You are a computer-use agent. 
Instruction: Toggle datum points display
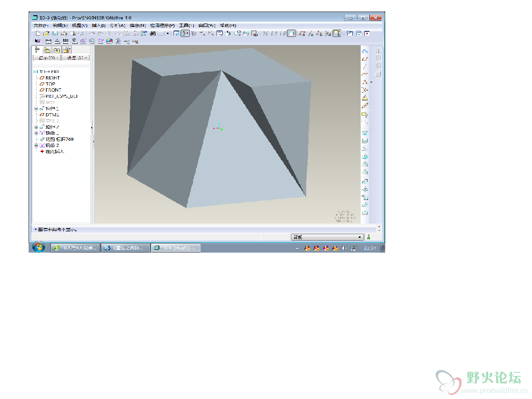(x=319, y=33)
